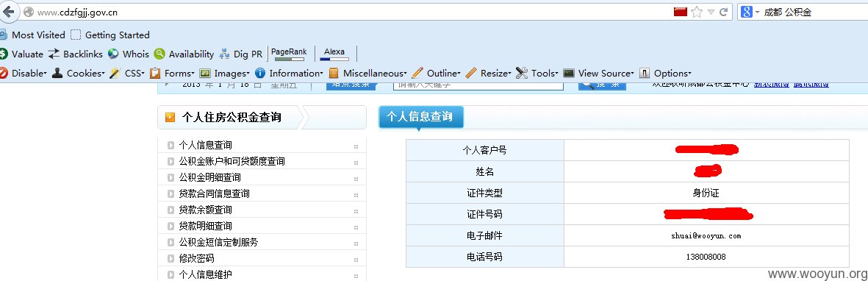Open the Getting Started bookmark
The width and height of the screenshot is (868, 281).
coord(110,35)
